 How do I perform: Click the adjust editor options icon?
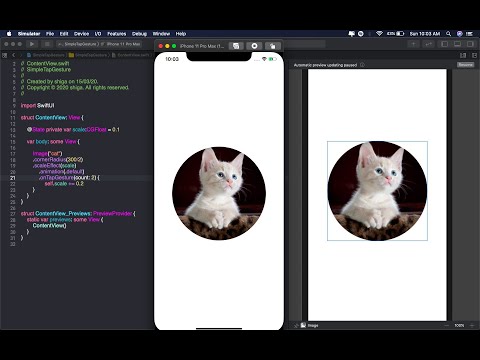tap(463, 55)
